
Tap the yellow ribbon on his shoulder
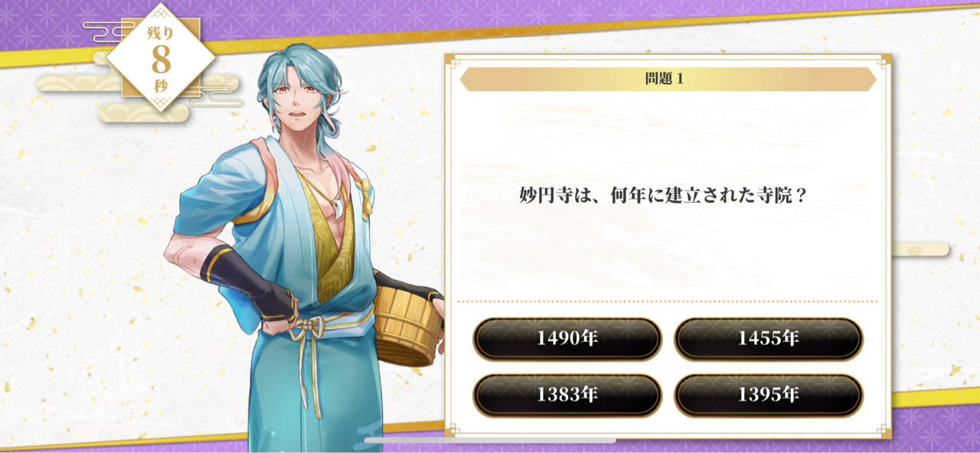point(366,194)
